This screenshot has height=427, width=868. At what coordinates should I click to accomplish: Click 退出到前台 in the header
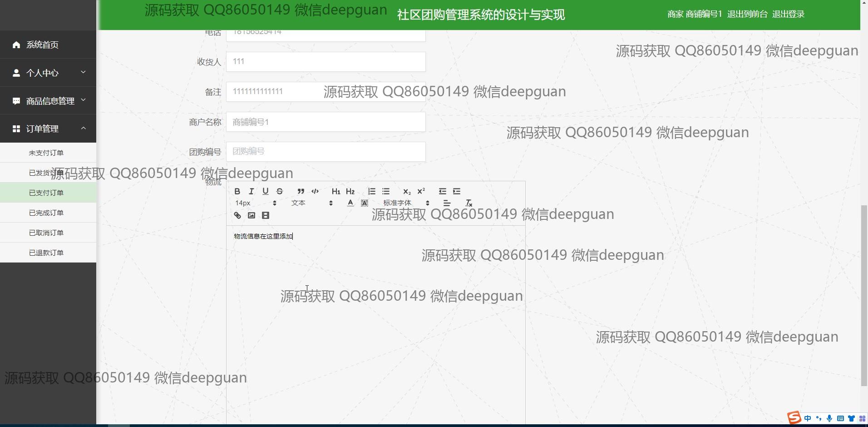coord(747,14)
